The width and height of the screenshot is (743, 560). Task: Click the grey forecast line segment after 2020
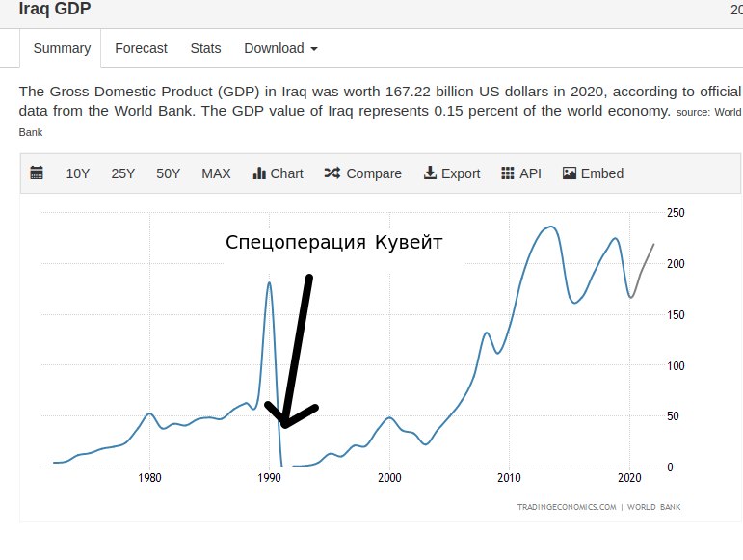coord(643,269)
